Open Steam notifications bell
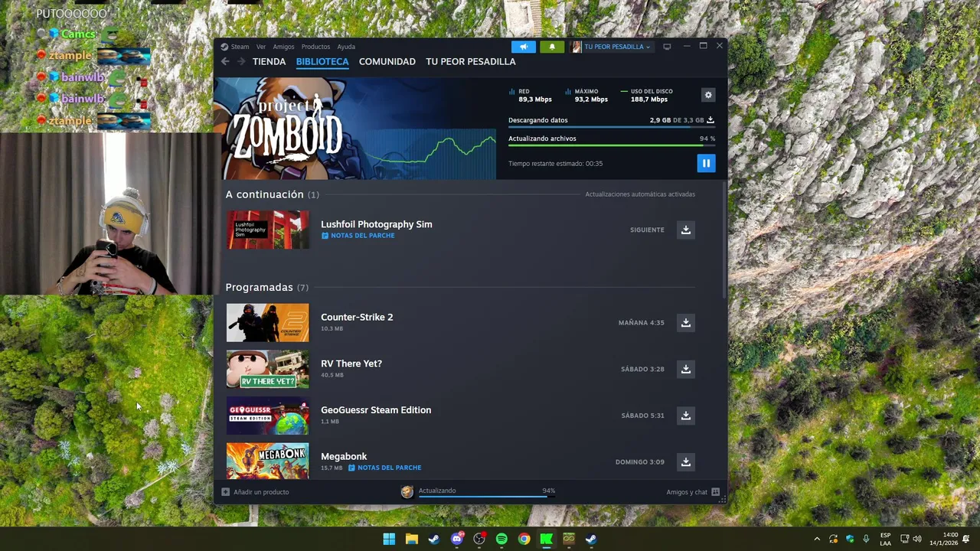 [x=552, y=47]
